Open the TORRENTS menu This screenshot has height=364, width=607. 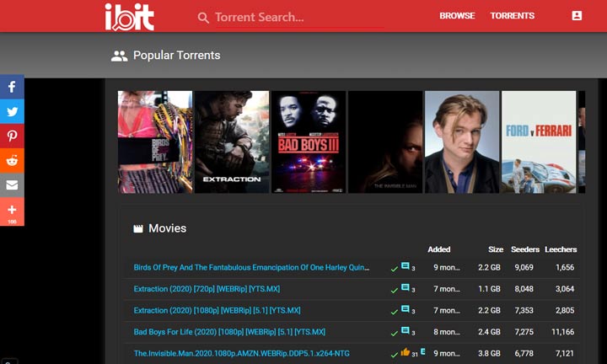pyautogui.click(x=513, y=16)
